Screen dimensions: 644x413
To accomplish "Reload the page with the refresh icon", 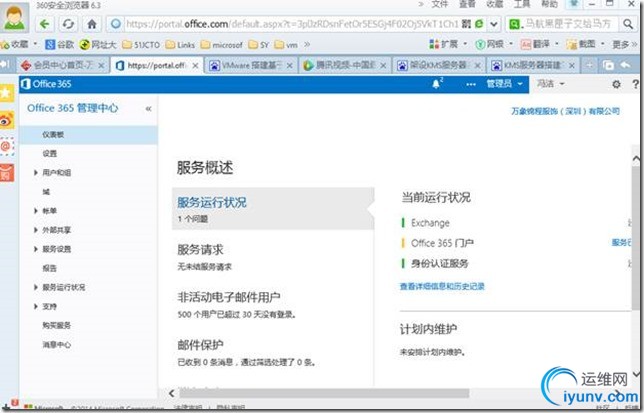I will [x=68, y=24].
